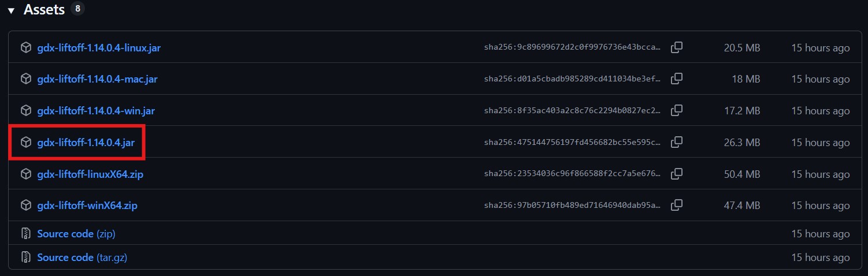The image size is (868, 276).
Task: Copy SHA256 hash for gdx-liftoff-linuxX64.zip
Action: point(677,174)
